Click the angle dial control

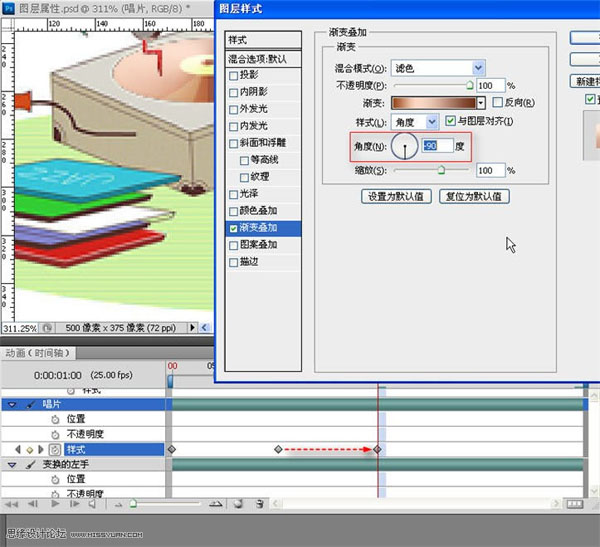point(404,148)
